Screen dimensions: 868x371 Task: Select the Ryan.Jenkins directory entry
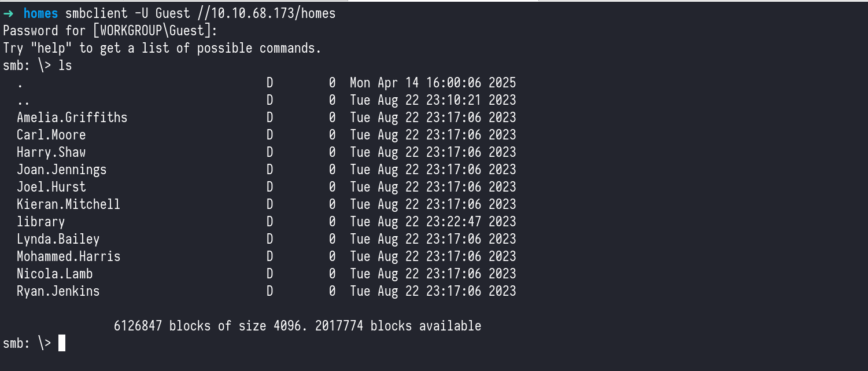click(58, 291)
